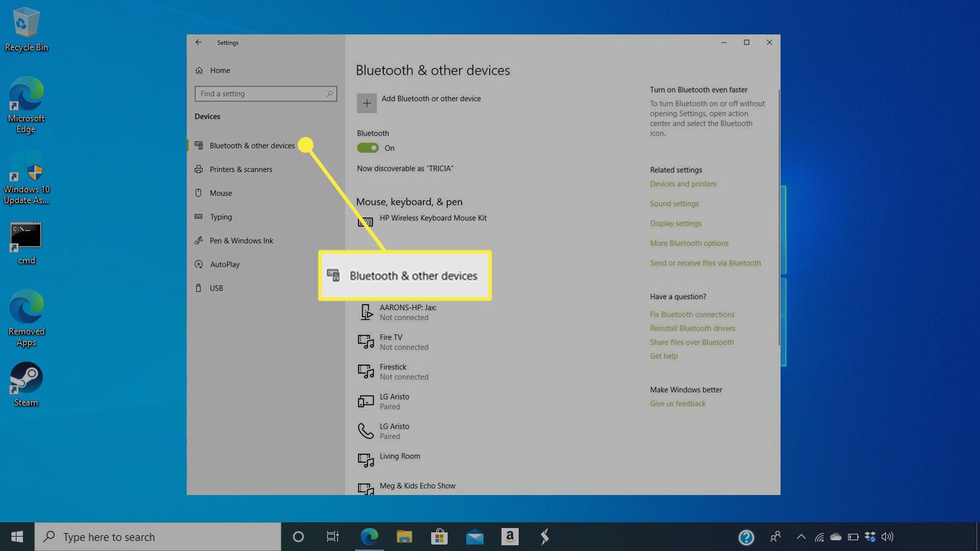Select Windows 10 Update Assistant desktop icon
The width and height of the screenshot is (980, 551).
27,178
